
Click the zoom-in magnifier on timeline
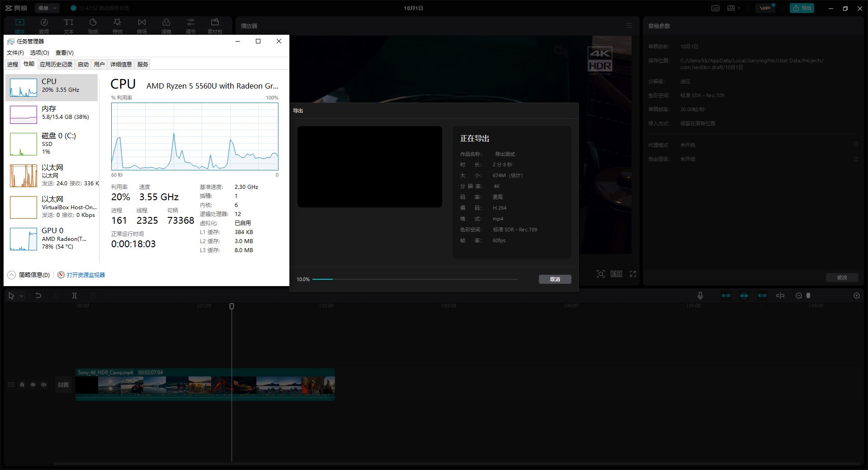[857, 296]
